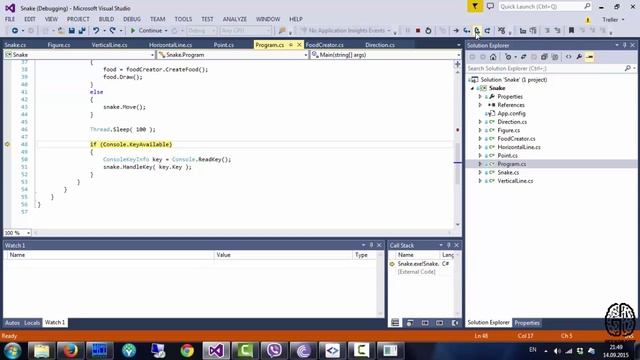The height and width of the screenshot is (360, 640).
Task: Open the Continue button dropdown arrow
Action: pos(166,31)
